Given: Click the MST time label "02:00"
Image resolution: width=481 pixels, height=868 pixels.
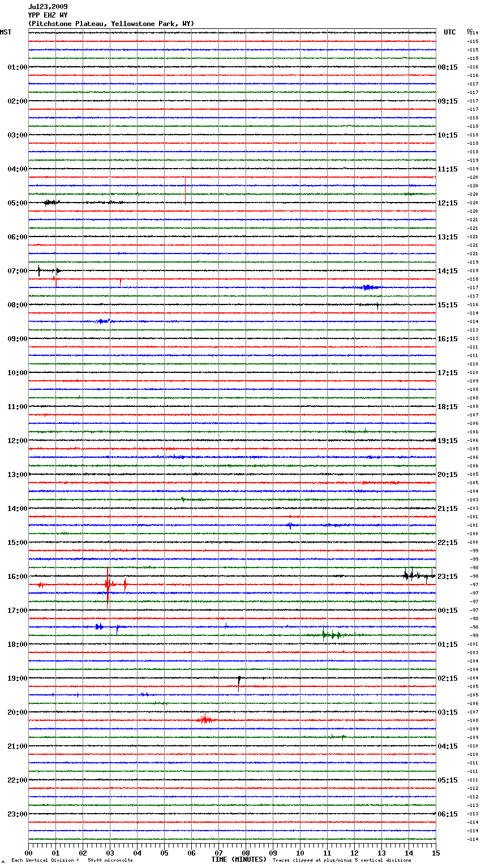Looking at the screenshot, I should pos(18,101).
